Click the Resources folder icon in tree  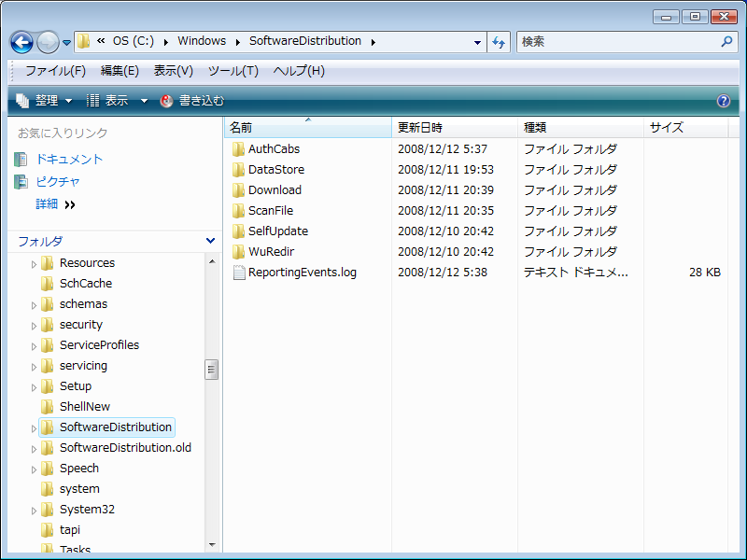[47, 263]
